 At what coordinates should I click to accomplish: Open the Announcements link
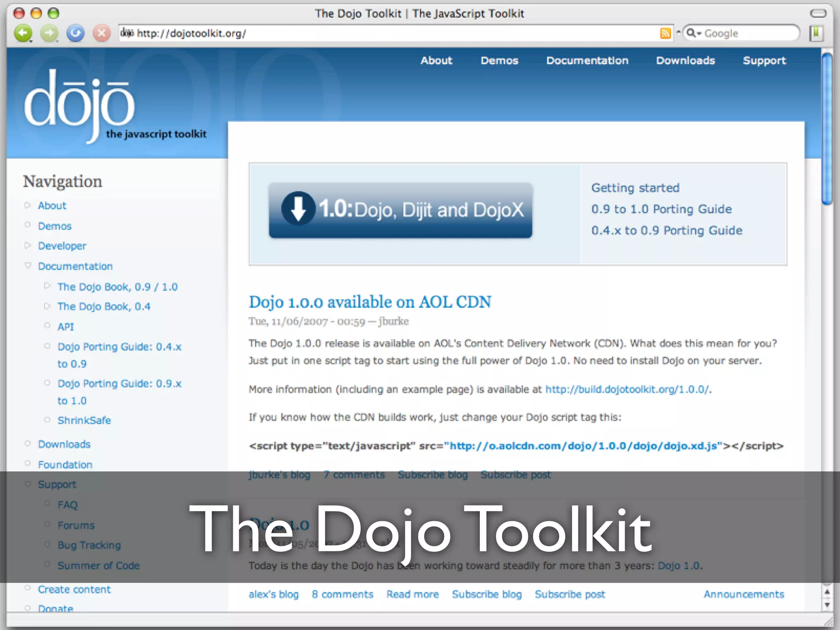[x=744, y=594]
